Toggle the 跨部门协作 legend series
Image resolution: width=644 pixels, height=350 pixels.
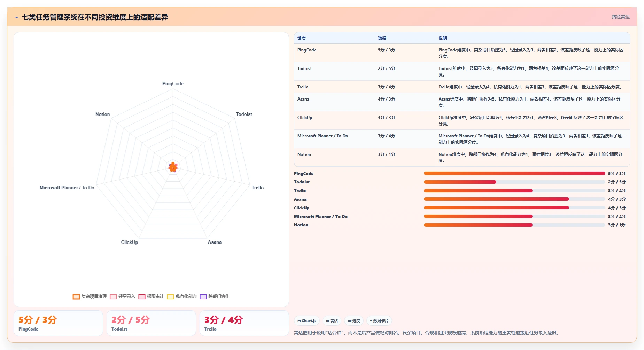[x=215, y=296]
